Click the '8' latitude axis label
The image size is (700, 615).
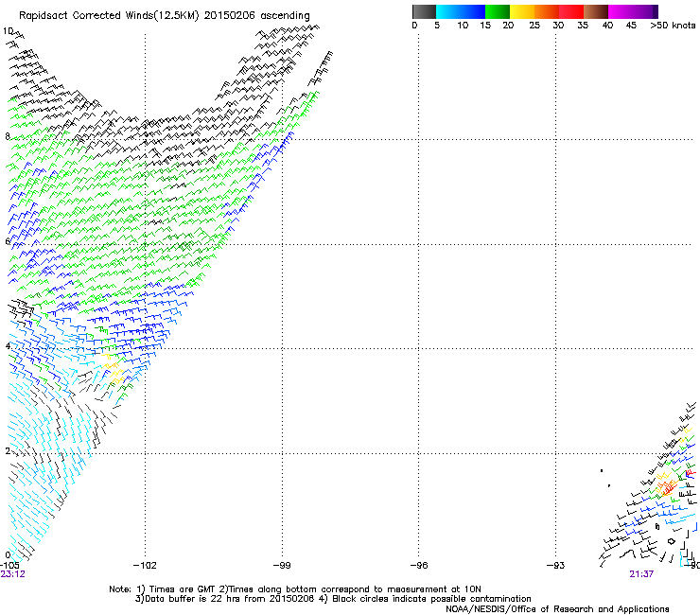[x=8, y=136]
